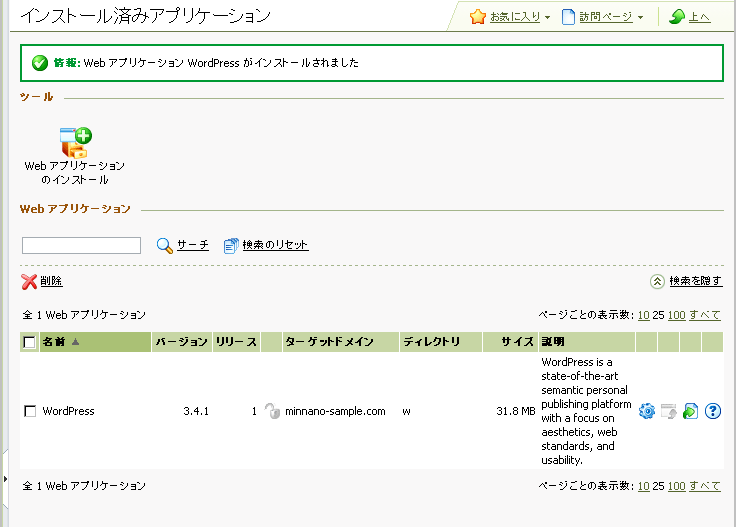The height and width of the screenshot is (527, 736).
Task: Click the バージョン column header
Action: click(x=182, y=342)
